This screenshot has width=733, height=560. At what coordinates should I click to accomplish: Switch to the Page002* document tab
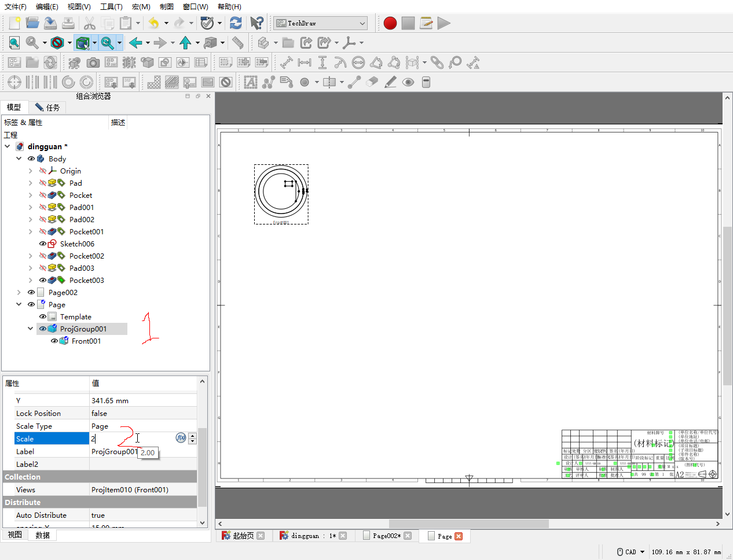(x=387, y=536)
